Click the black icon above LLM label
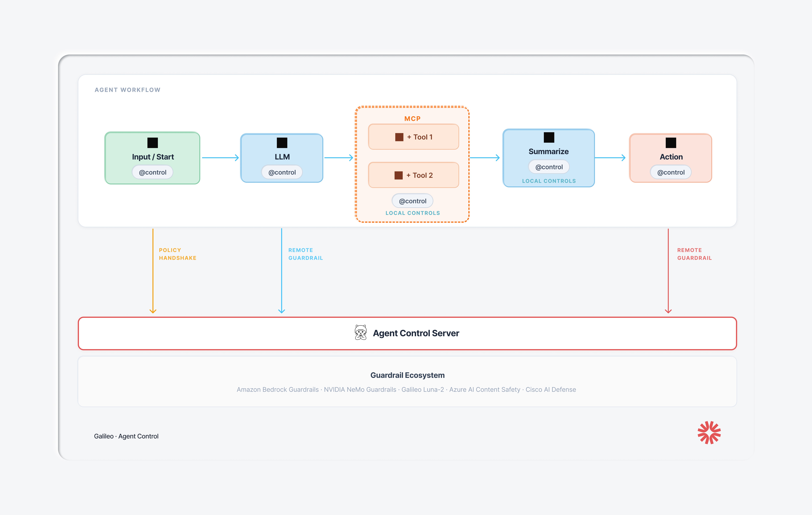This screenshot has height=515, width=812. click(x=282, y=143)
